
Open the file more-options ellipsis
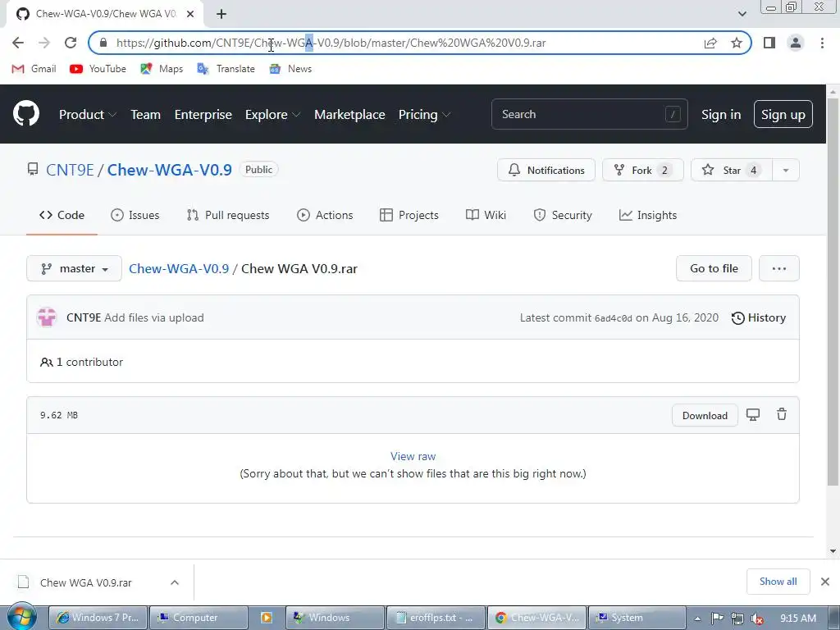coord(779,268)
